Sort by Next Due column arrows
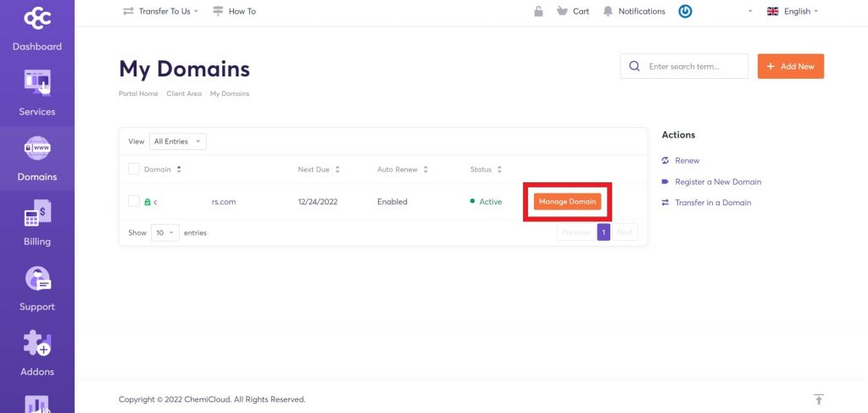This screenshot has height=413, width=868. click(337, 170)
